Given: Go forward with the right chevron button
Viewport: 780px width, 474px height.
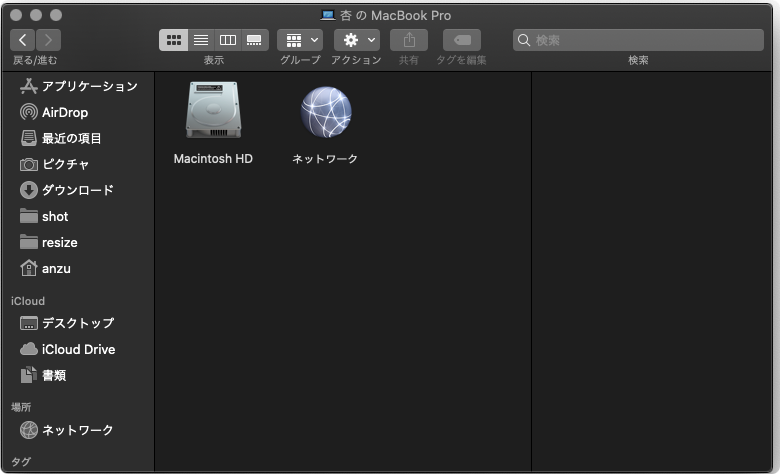Looking at the screenshot, I should pos(48,40).
